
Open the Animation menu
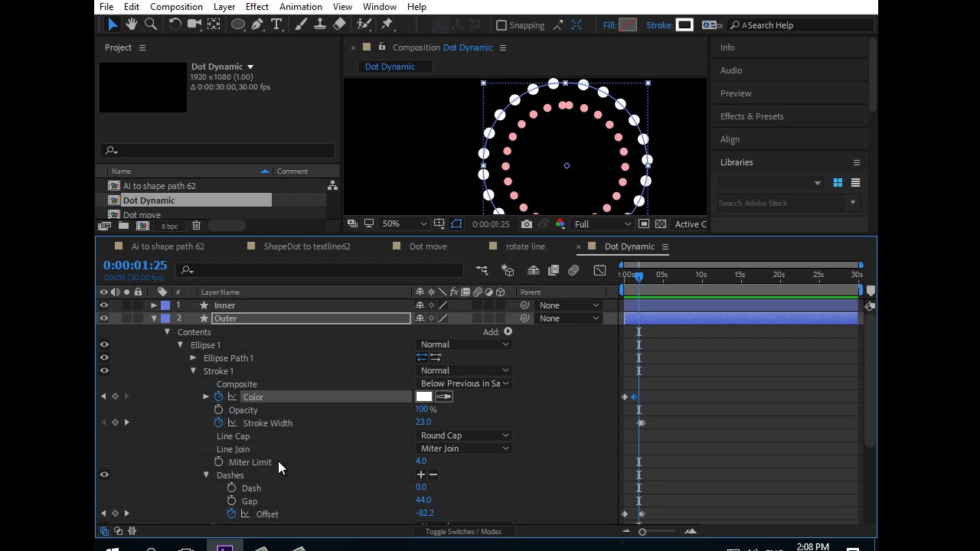click(301, 7)
